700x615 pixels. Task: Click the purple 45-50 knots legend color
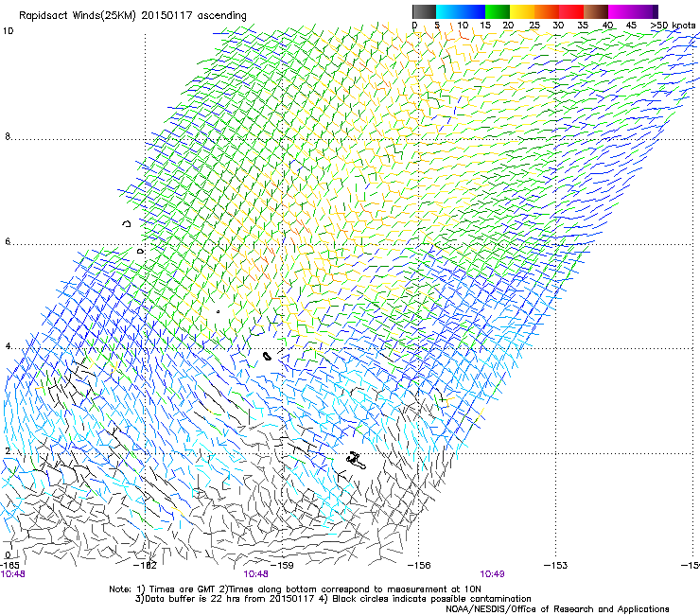tap(645, 11)
